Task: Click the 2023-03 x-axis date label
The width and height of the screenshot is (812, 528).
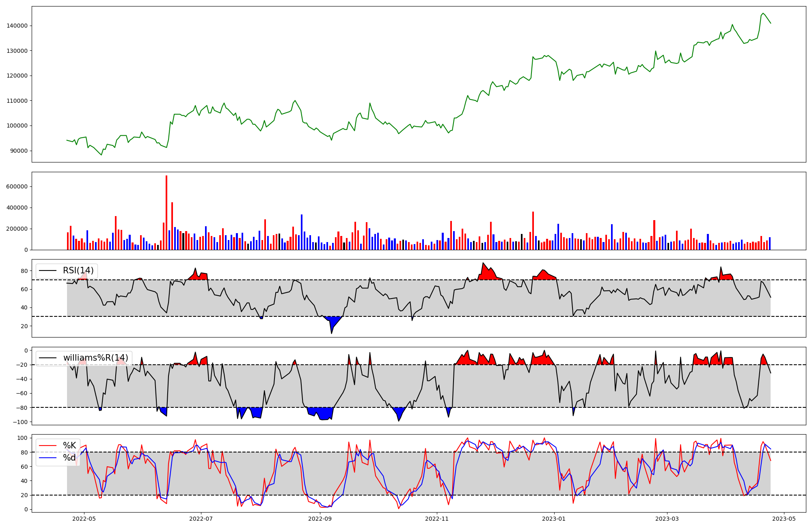Action: tap(667, 519)
